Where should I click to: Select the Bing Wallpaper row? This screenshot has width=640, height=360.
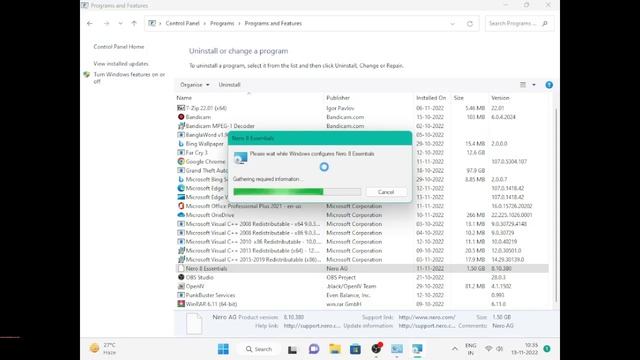coord(362,144)
